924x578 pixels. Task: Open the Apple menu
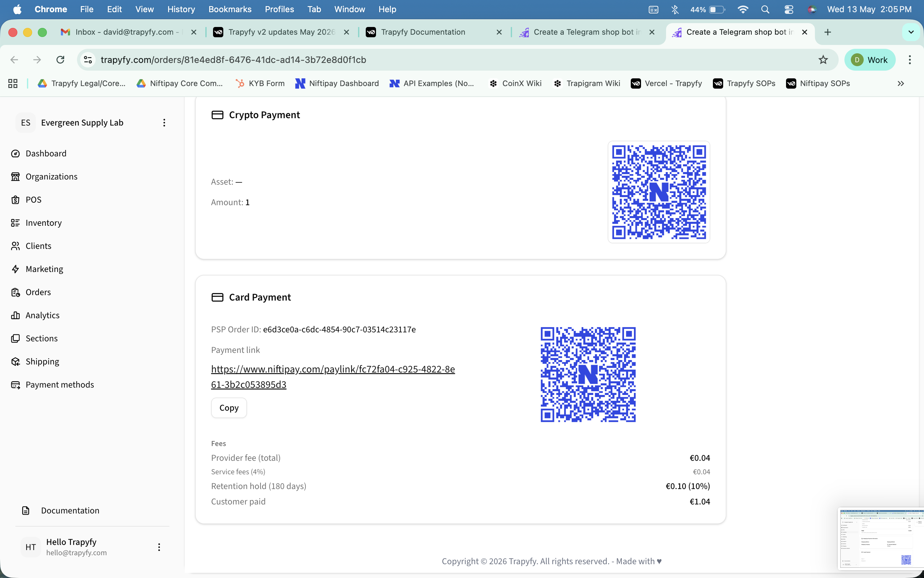tap(17, 9)
